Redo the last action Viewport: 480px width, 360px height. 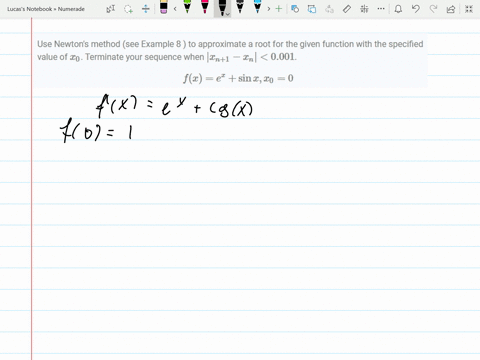pyautogui.click(x=433, y=9)
